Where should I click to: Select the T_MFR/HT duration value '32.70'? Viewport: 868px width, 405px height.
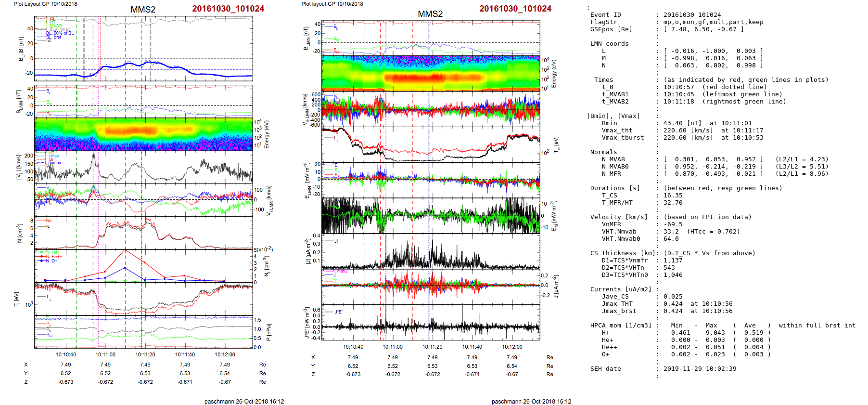[x=673, y=203]
